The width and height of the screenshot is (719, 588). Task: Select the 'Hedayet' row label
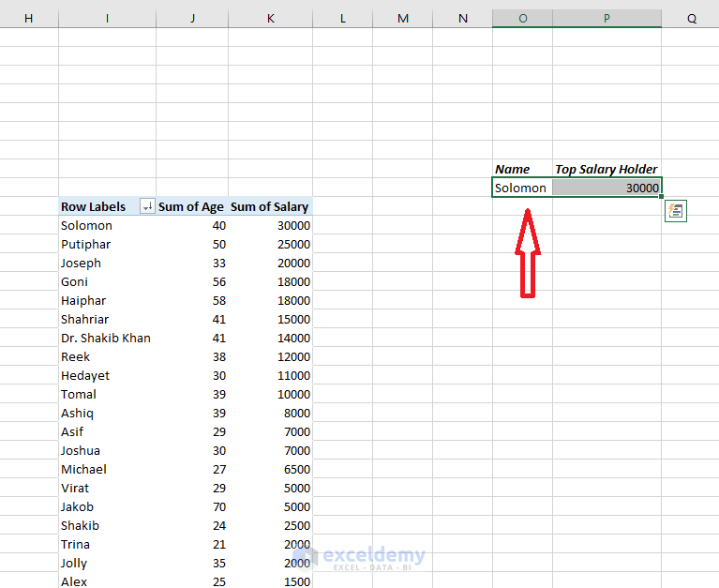click(x=107, y=376)
